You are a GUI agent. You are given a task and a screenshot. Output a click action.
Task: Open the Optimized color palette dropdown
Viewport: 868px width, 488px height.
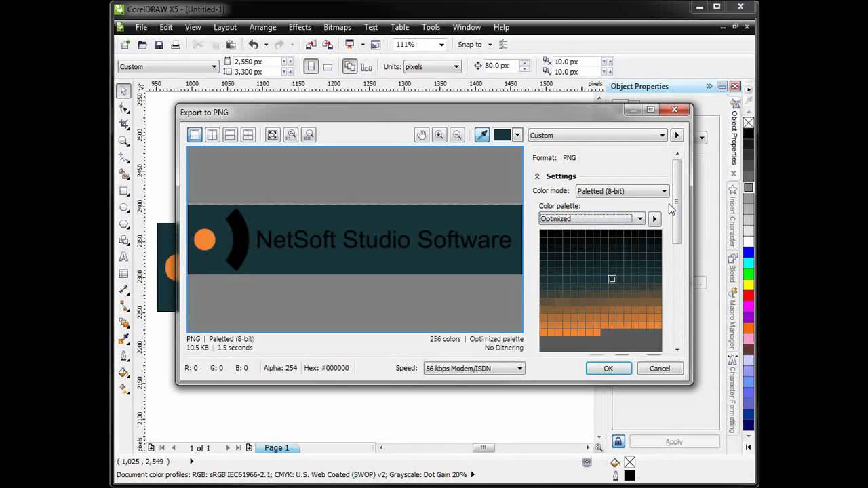pyautogui.click(x=592, y=218)
